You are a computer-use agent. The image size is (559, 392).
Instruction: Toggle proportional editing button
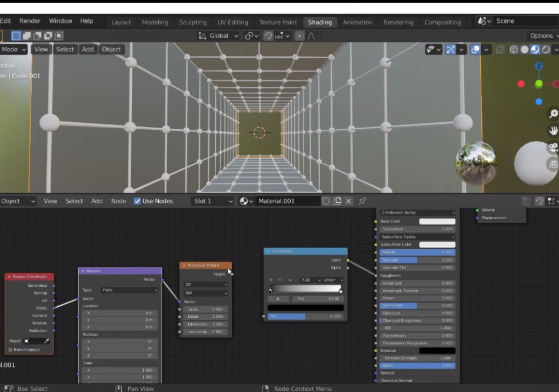[300, 36]
